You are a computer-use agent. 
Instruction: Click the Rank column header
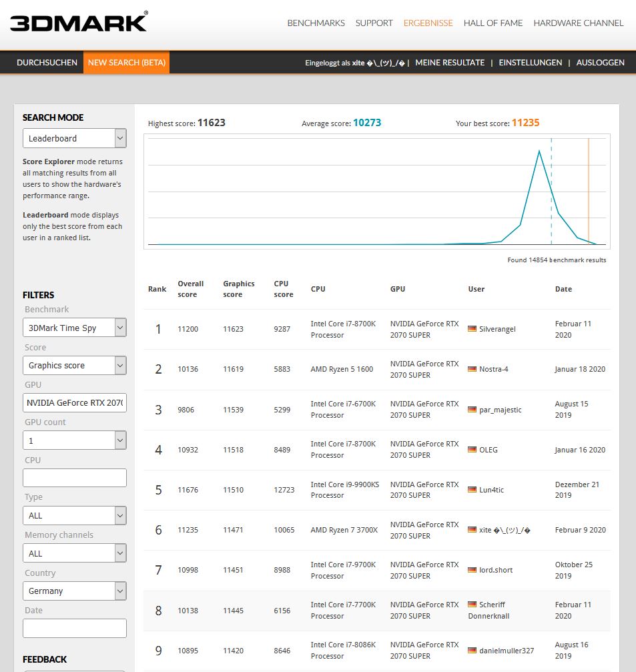pos(157,289)
